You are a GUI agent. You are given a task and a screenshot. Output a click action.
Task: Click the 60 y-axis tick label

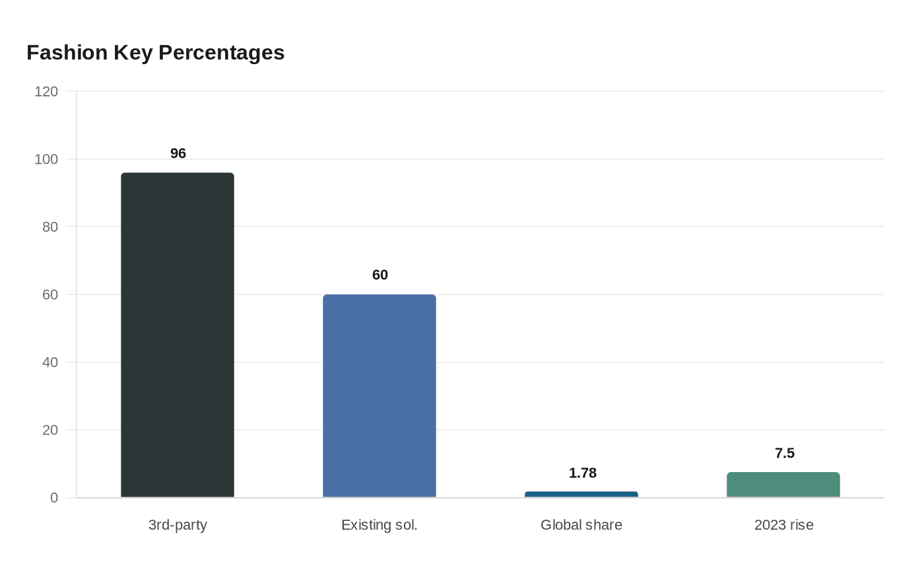(50, 294)
